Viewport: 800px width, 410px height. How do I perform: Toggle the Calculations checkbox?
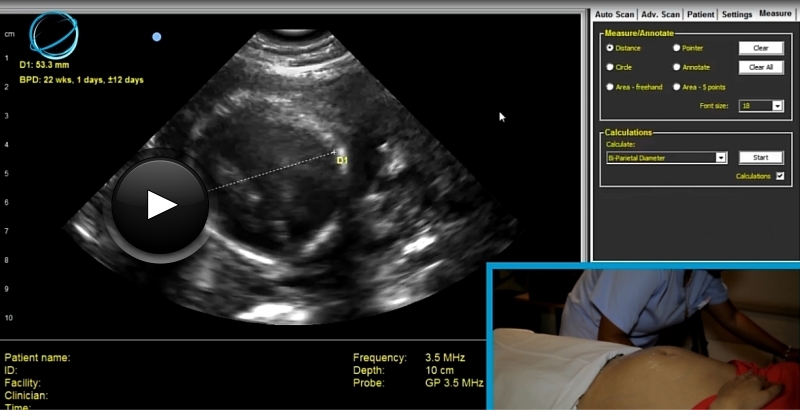tap(780, 176)
